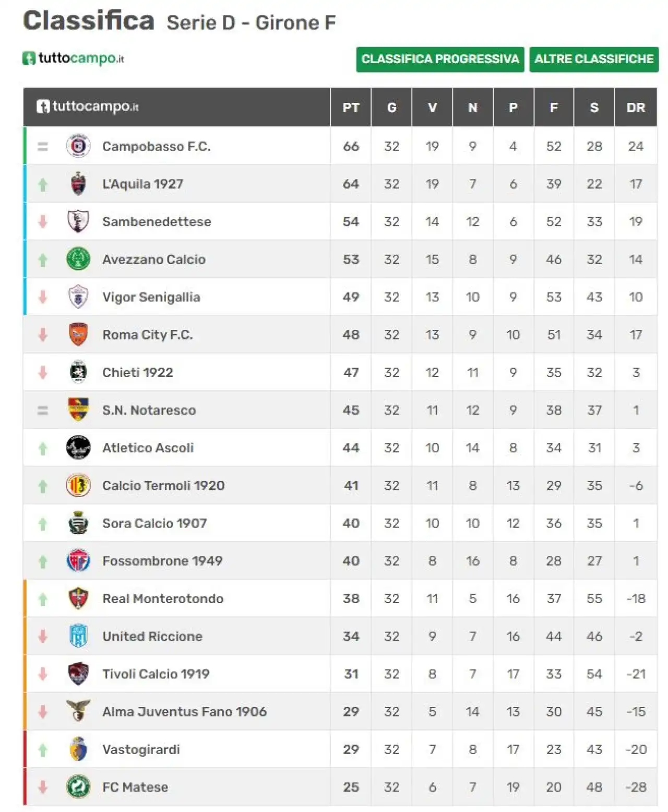Viewport: 668px width, 812px height.
Task: Click the FC Matese green crest
Action: 78,786
